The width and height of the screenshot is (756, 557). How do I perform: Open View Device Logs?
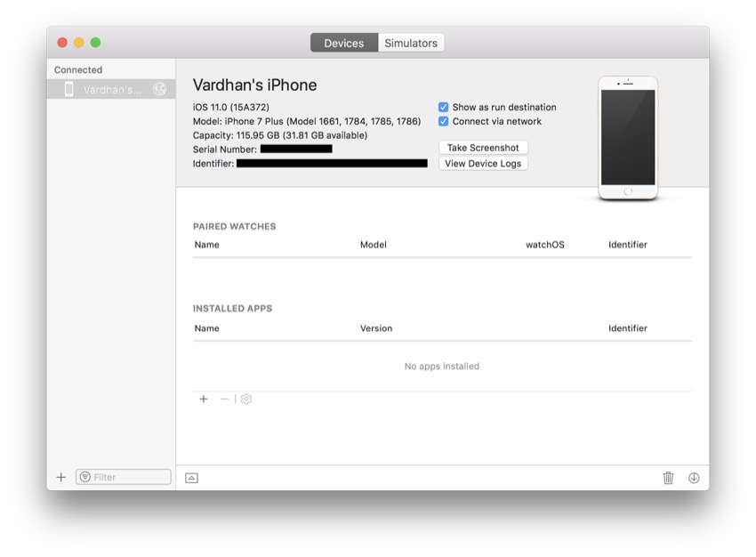483,164
